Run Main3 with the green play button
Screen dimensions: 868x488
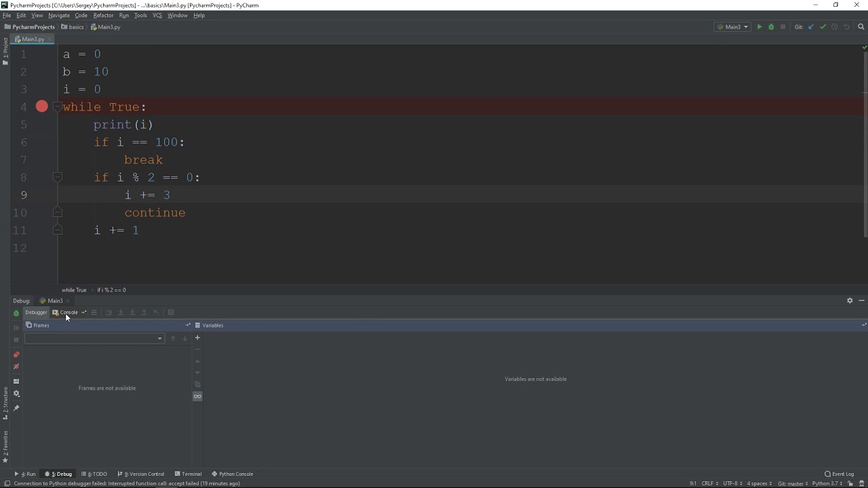point(759,27)
